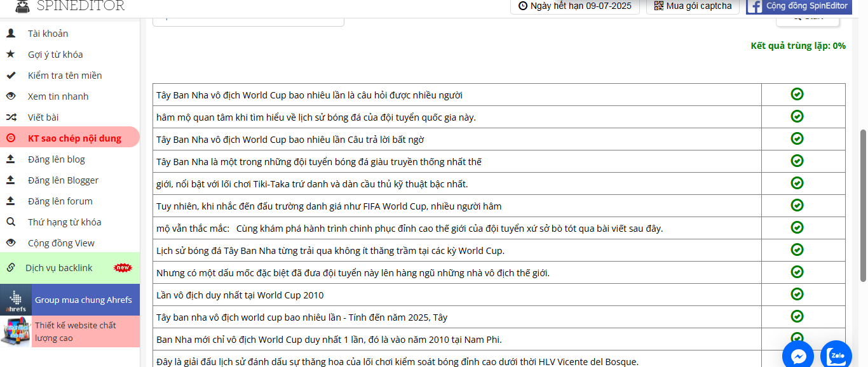Viewport: 868px width, 367px height.
Task: Open Gợi ý từ khóa in sidebar
Action: (x=70, y=54)
